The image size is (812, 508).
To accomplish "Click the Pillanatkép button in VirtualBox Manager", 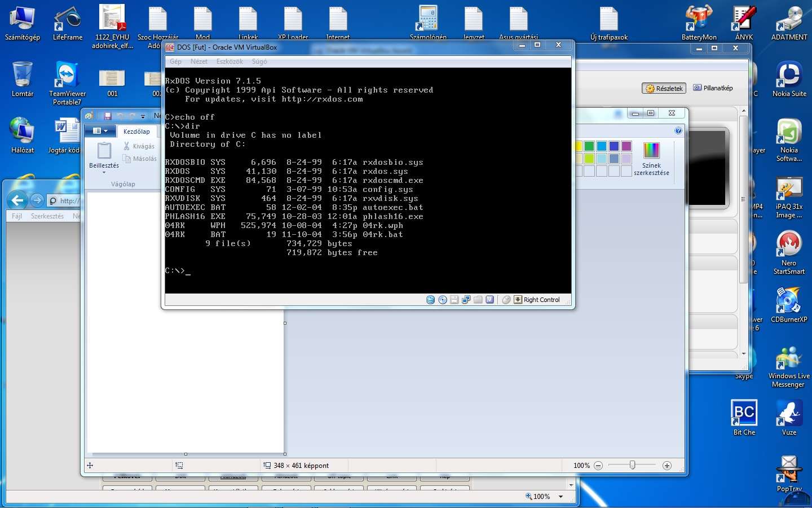I will click(713, 88).
